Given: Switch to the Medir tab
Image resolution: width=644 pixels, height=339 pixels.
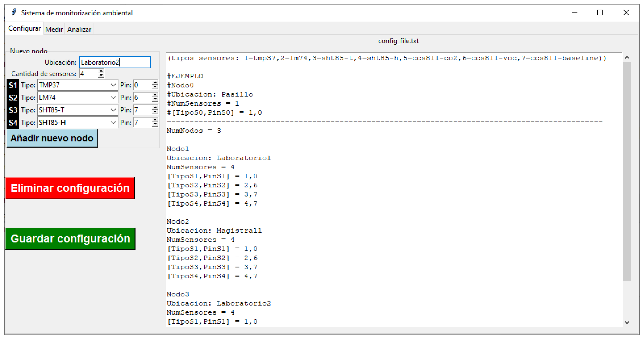Looking at the screenshot, I should (x=54, y=30).
